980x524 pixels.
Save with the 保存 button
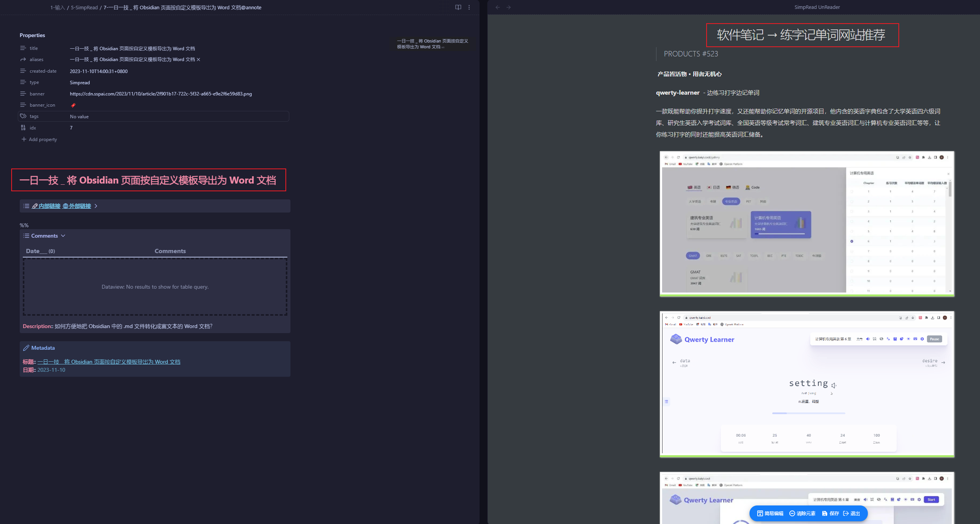click(x=831, y=514)
